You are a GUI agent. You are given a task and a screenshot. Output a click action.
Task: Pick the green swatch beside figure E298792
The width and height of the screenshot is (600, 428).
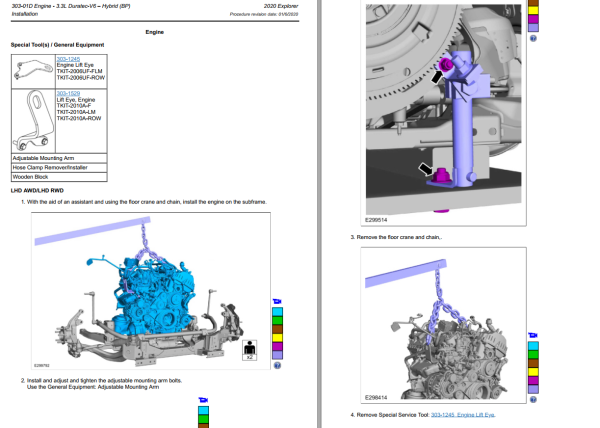tap(277, 321)
